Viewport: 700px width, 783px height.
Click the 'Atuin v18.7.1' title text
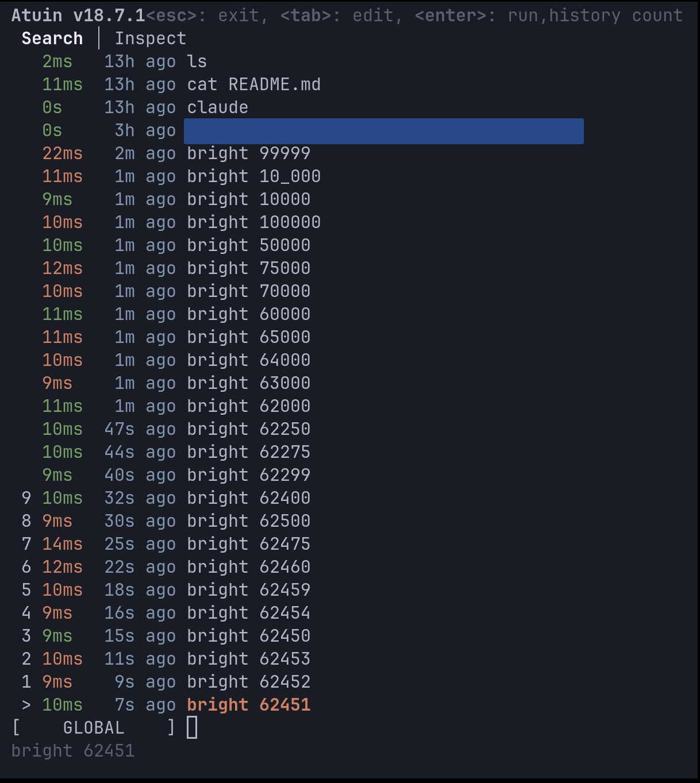[x=78, y=15]
